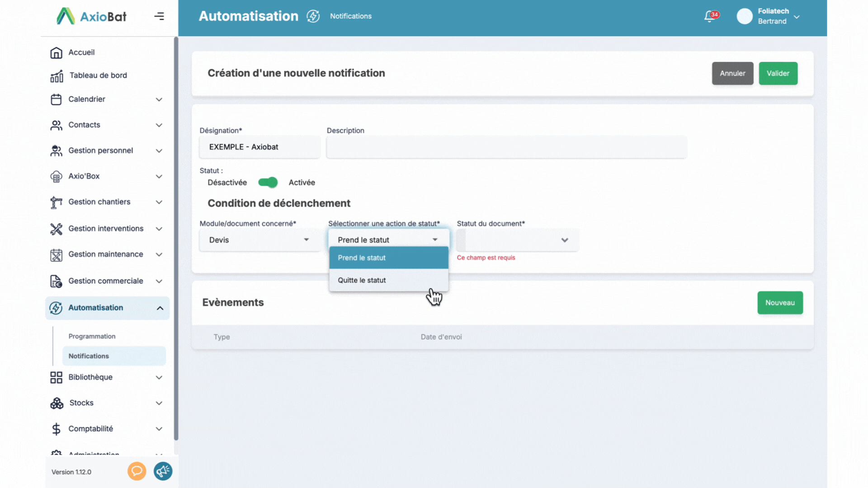The height and width of the screenshot is (488, 868).
Task: Click the hamburger menu collapse icon
Action: click(159, 16)
